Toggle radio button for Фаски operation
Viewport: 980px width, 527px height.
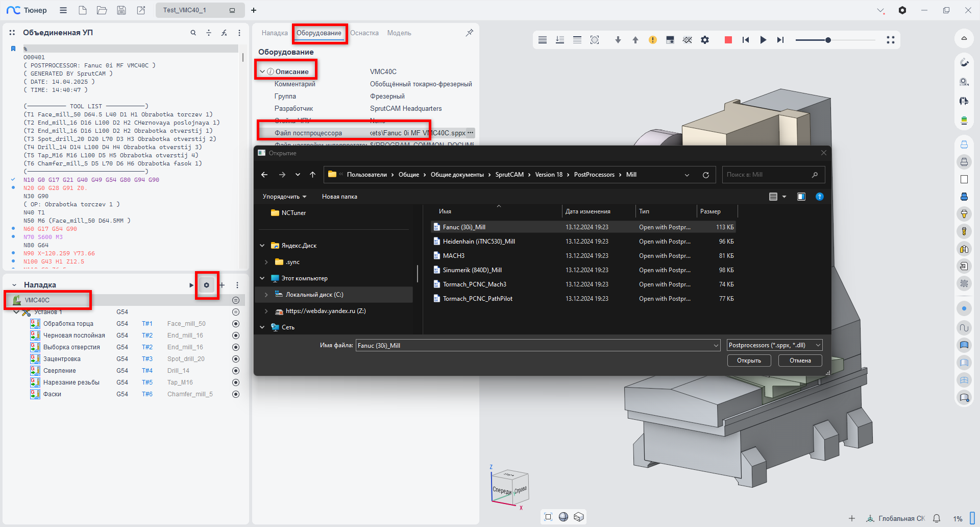pos(236,394)
